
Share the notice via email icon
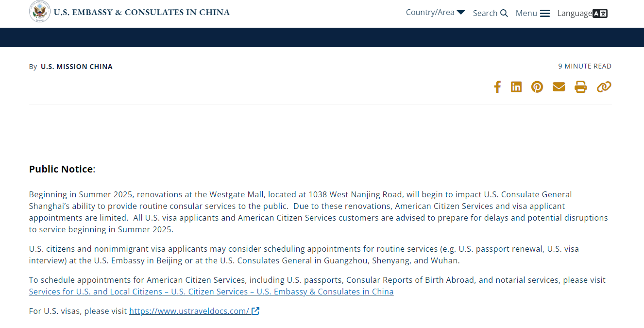tap(559, 87)
